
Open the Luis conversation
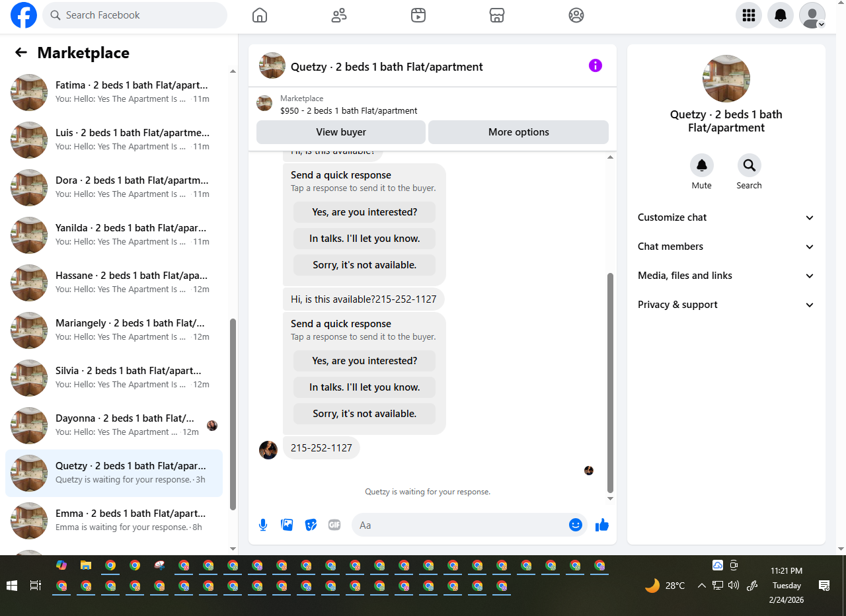point(114,140)
